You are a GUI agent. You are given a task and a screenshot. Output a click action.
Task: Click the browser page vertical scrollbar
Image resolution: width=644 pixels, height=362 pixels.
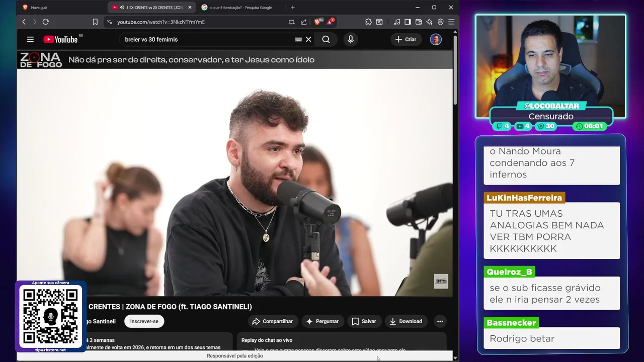455,70
